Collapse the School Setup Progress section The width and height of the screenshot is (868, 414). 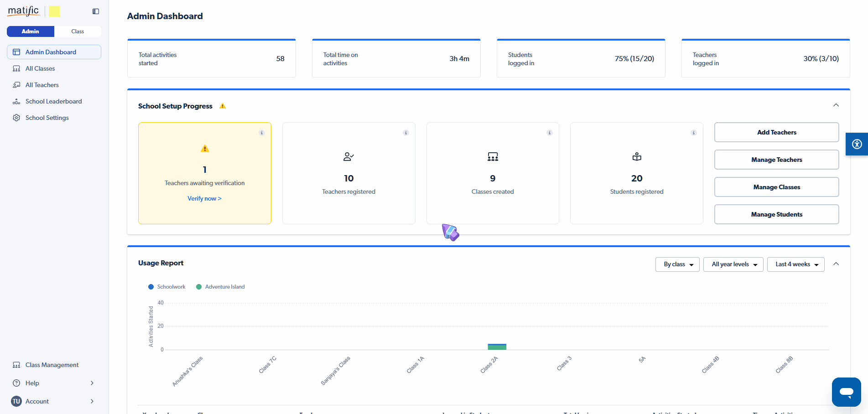tap(836, 105)
